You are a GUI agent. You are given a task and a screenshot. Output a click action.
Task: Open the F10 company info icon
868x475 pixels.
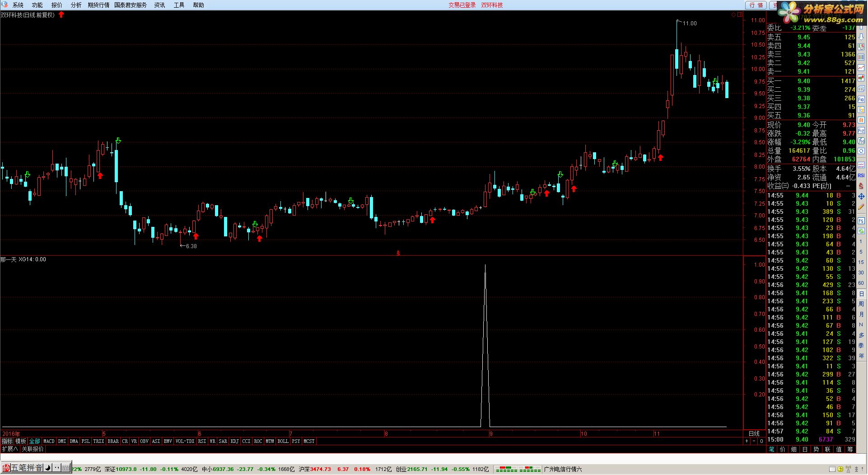(861, 99)
